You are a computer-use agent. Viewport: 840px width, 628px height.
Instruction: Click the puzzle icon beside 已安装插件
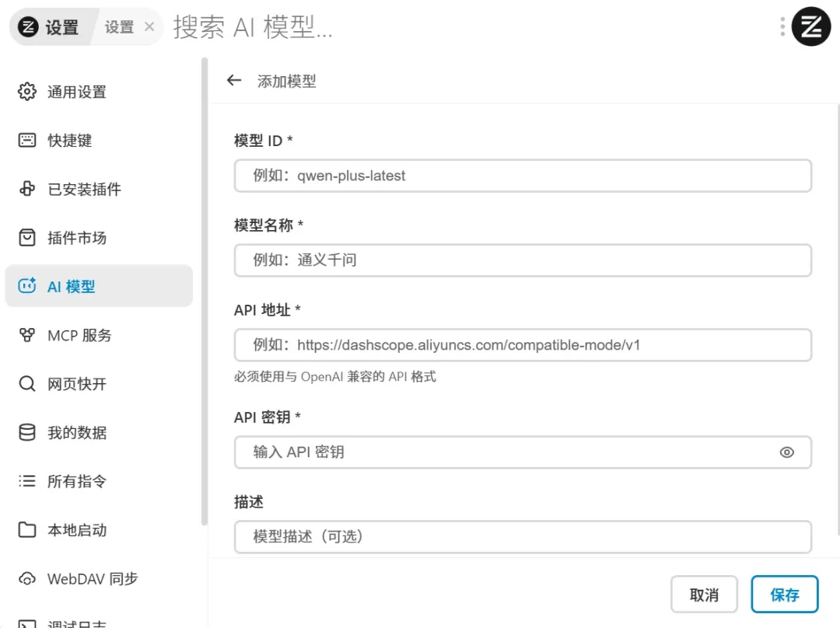pyautogui.click(x=26, y=189)
